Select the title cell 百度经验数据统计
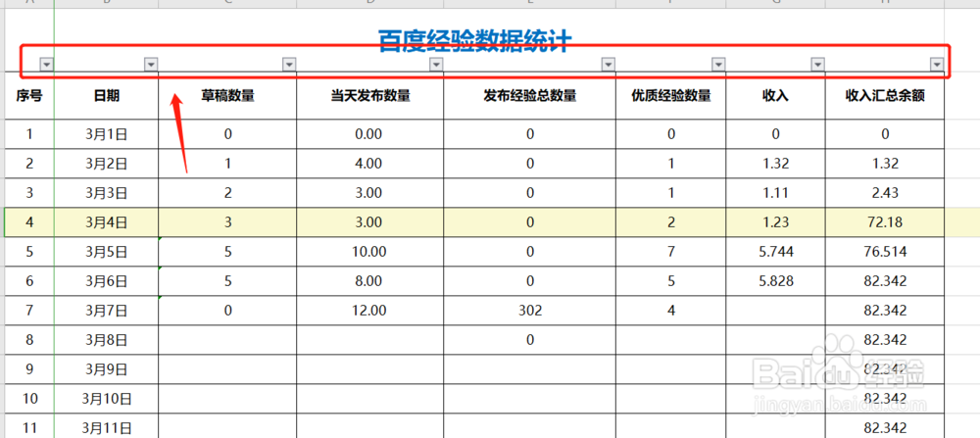This screenshot has width=980, height=438. (x=475, y=41)
